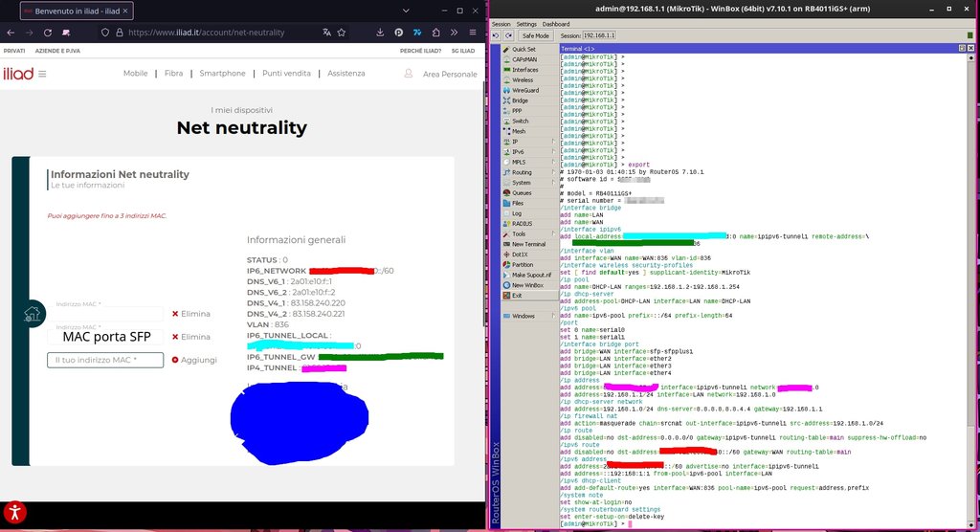Open browser extensions puzzle icon

pos(436,33)
